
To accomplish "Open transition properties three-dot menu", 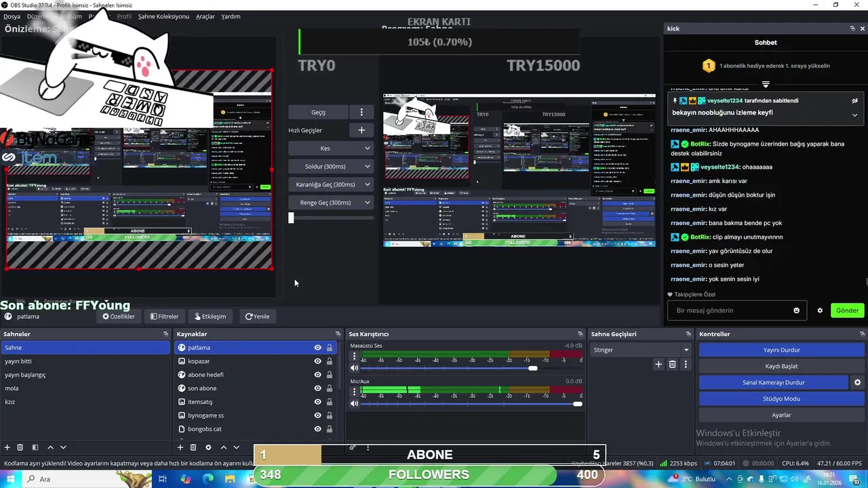I will tap(686, 365).
